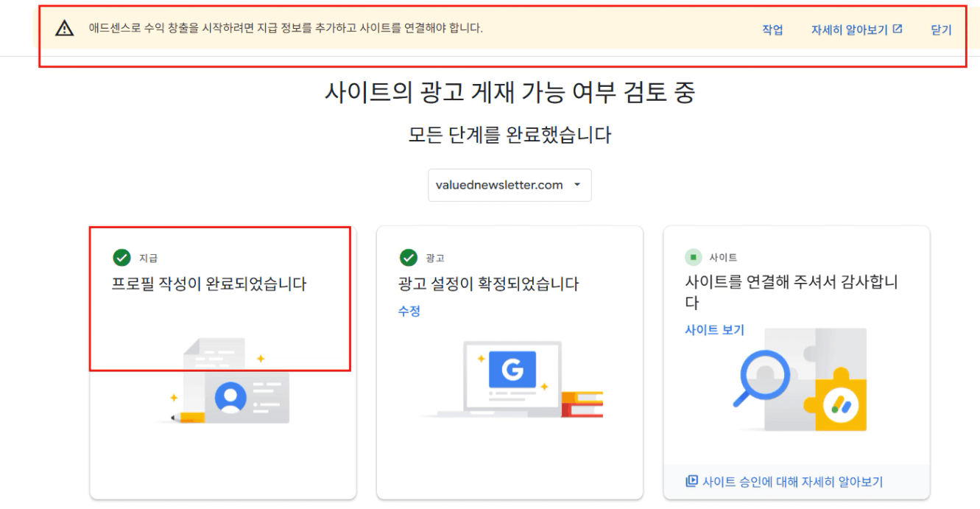Screen dimensions: 980x509
Task: Open 자세히 알아보기 external link
Action: [x=857, y=30]
